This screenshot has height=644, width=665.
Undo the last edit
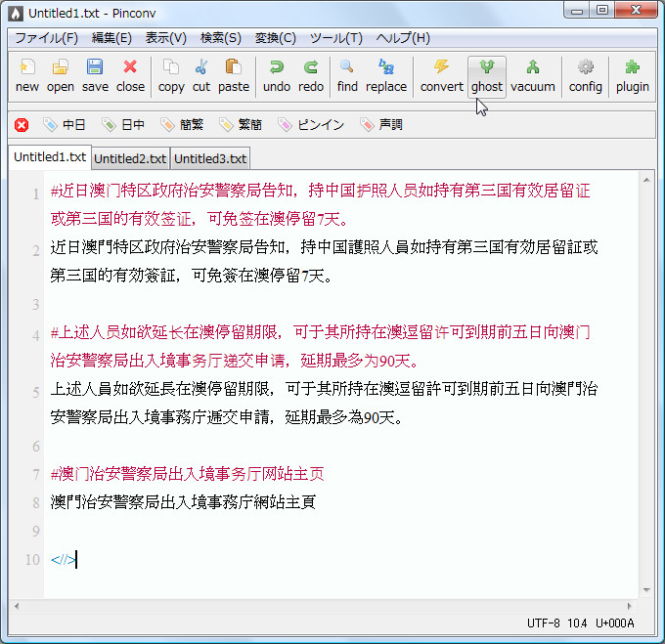pos(277,76)
